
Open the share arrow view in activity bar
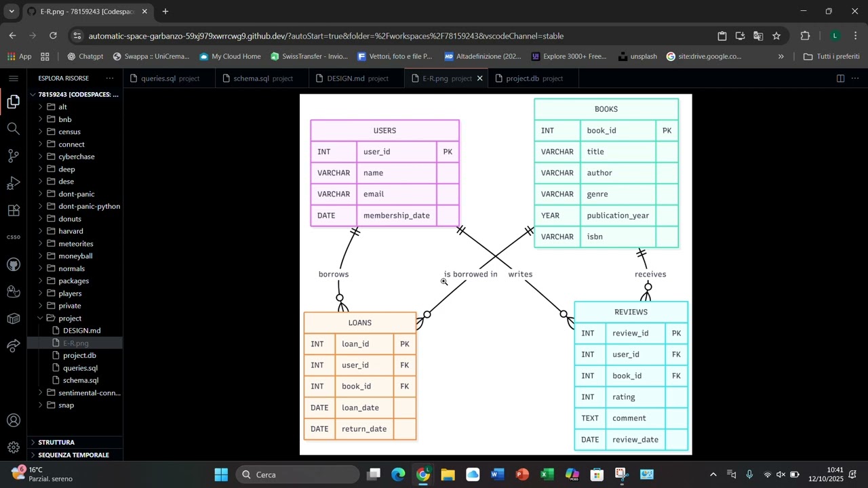14,346
